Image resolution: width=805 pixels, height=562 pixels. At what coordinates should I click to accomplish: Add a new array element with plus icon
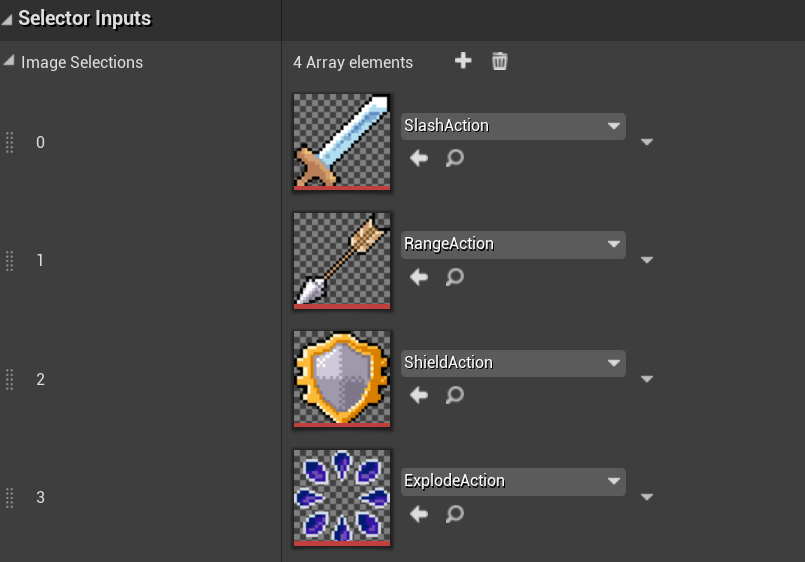[x=463, y=62]
